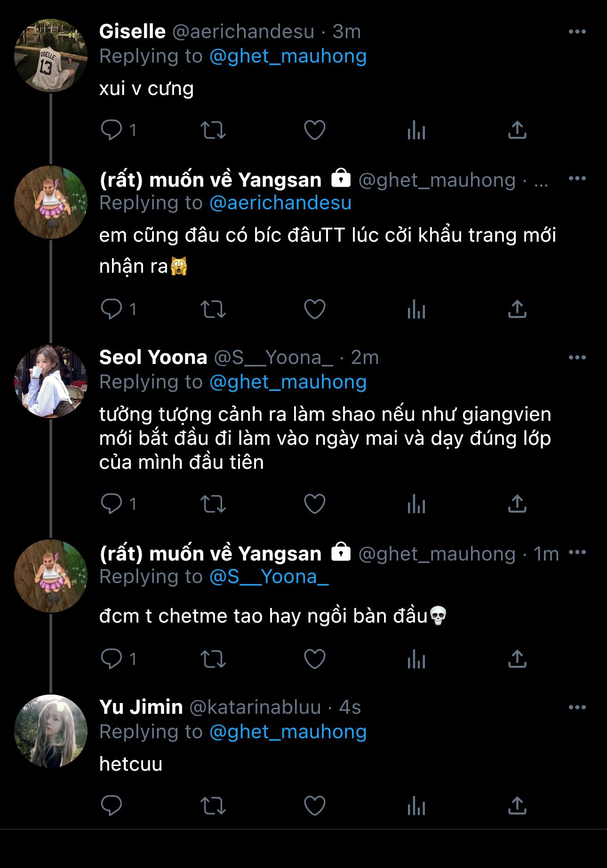Like Giselle's "xui v cưng" tweet

pos(314,130)
